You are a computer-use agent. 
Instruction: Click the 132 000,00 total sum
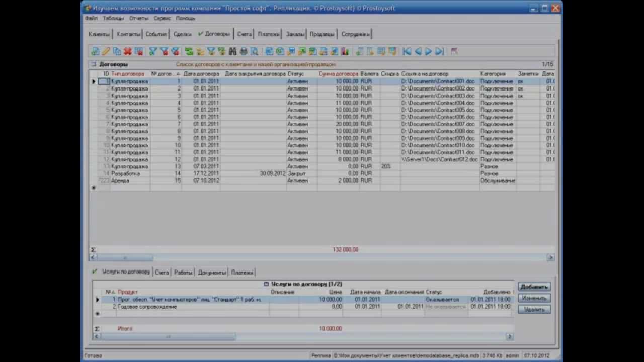coord(346,250)
